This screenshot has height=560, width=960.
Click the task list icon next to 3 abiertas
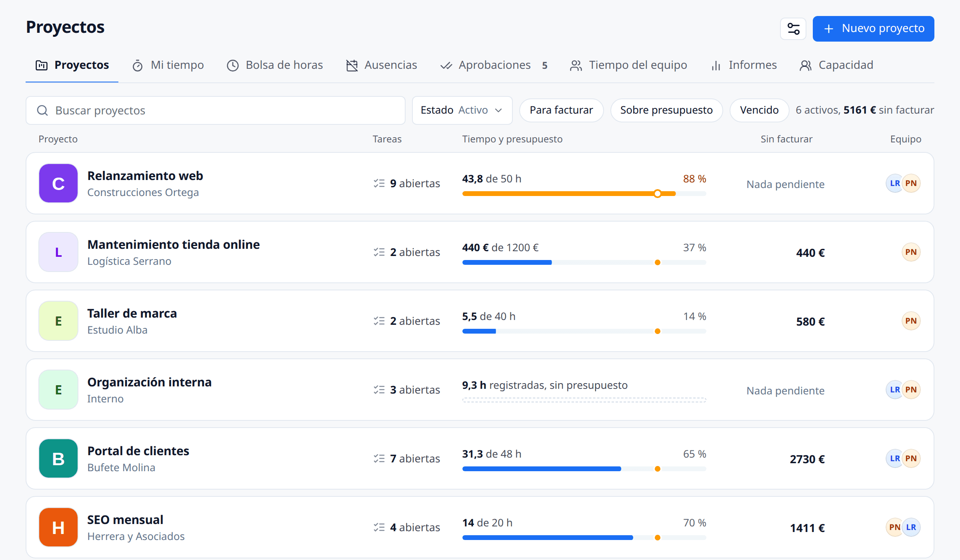click(x=379, y=390)
